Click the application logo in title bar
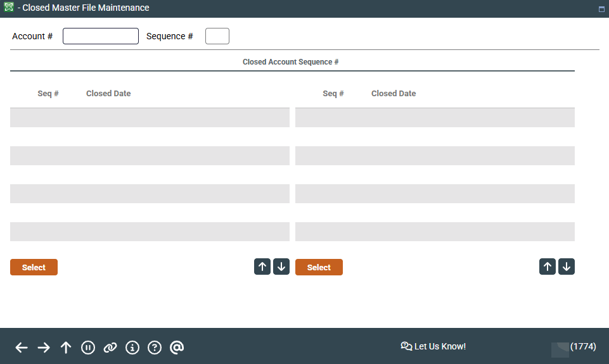Viewport: 609px width, 364px height. (x=9, y=8)
